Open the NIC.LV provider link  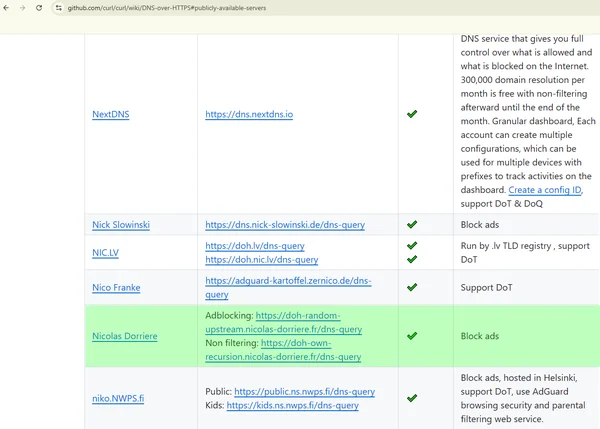click(x=105, y=253)
